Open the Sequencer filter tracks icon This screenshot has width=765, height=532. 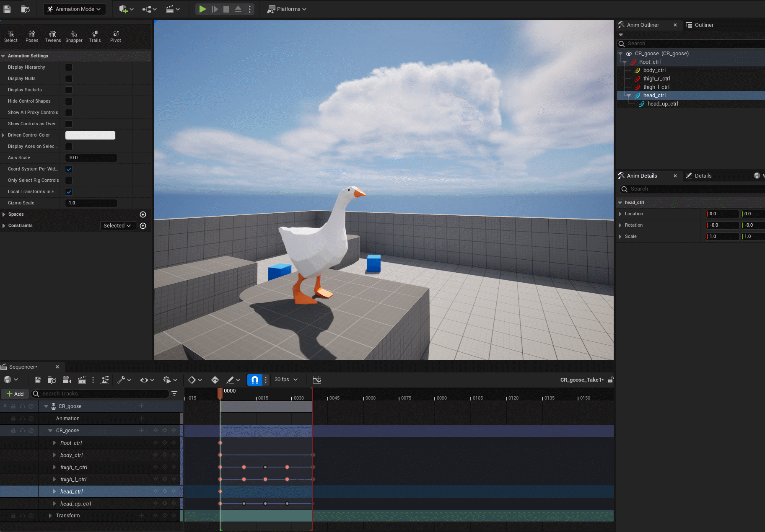[174, 394]
